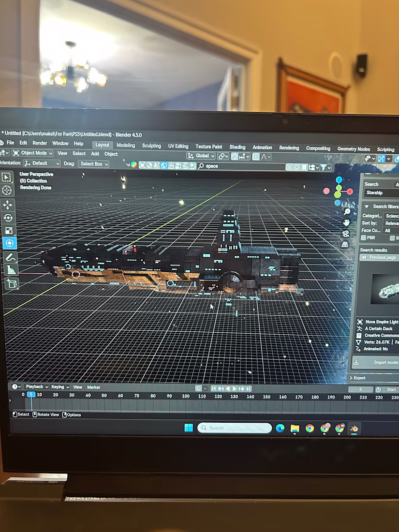The image size is (399, 532).
Task: Jump to the timeline's last frame
Action: pos(249,389)
